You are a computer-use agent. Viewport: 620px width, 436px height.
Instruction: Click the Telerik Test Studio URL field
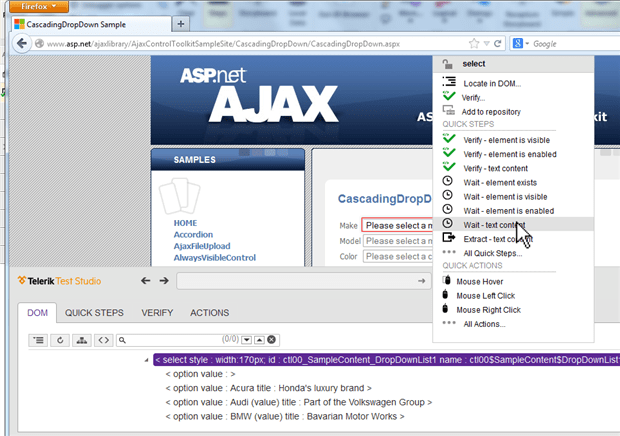303,281
